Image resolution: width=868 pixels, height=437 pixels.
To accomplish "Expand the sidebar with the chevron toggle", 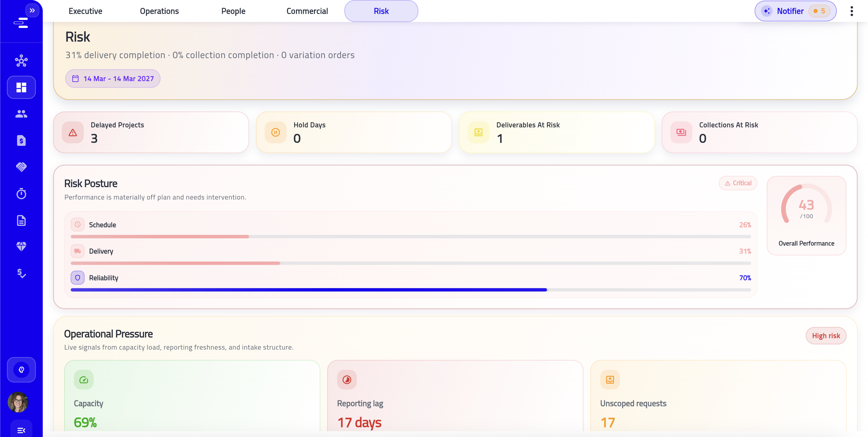I will pos(32,10).
